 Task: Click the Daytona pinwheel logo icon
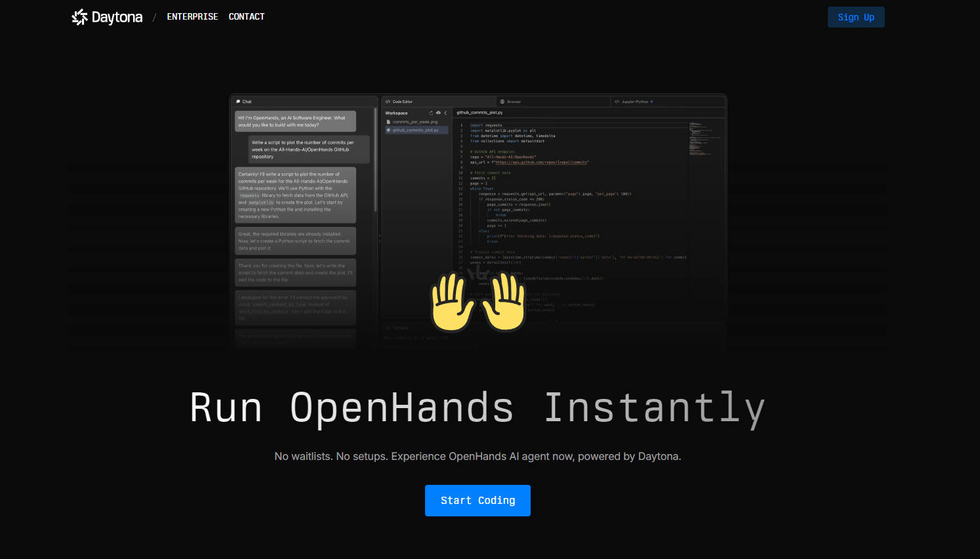point(79,17)
